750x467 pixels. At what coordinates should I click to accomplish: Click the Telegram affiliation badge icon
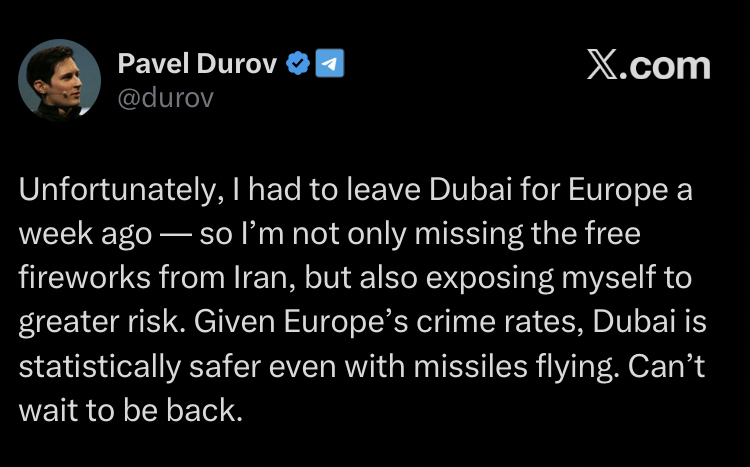331,65
